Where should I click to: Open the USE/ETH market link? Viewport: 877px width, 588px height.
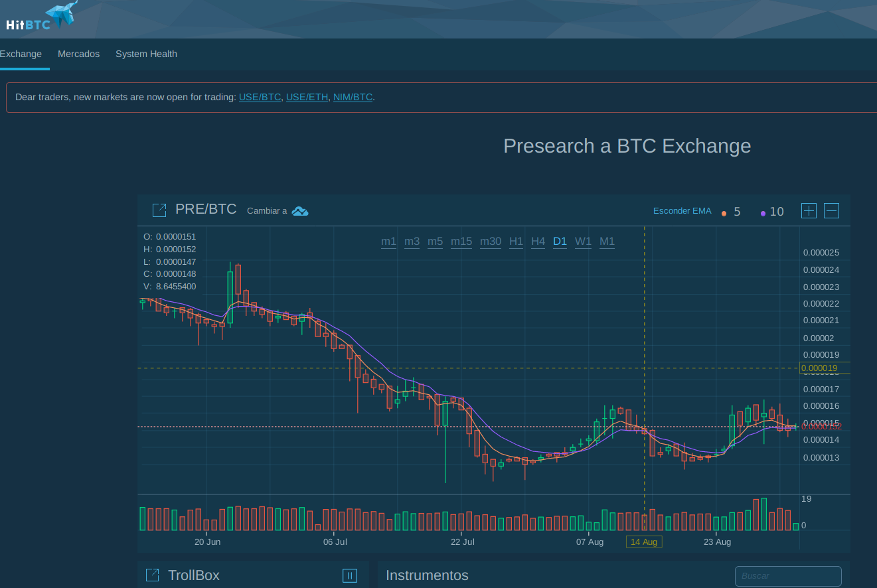pyautogui.click(x=307, y=97)
